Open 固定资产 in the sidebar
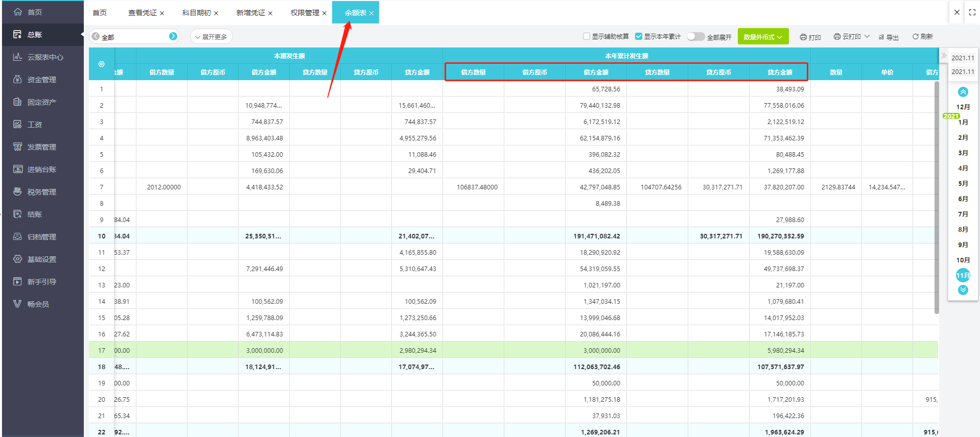This screenshot has width=980, height=437. [42, 102]
